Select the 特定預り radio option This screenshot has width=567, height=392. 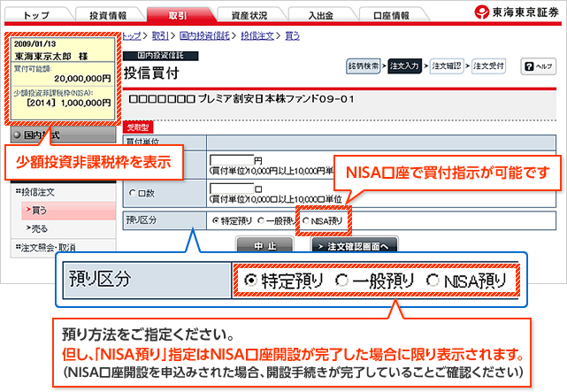tap(216, 220)
